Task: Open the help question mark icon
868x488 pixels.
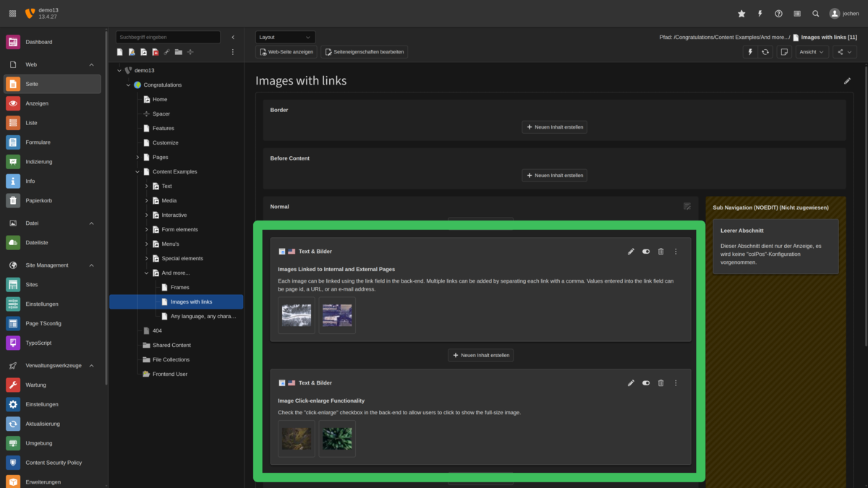Action: pyautogui.click(x=778, y=14)
